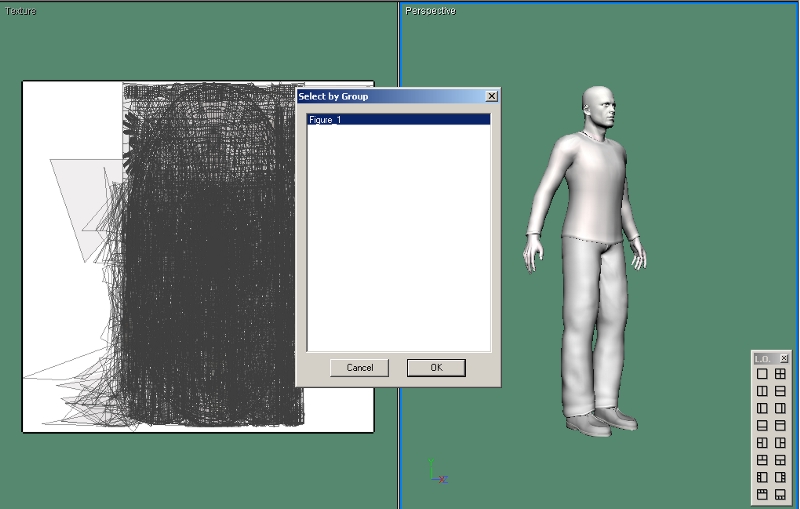Select layout with small top strip pane
Screen dimensions: 800x509
(x=780, y=425)
